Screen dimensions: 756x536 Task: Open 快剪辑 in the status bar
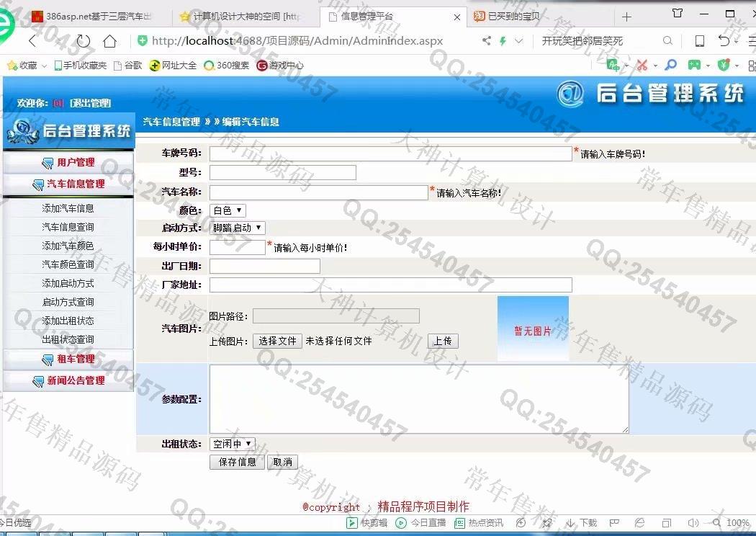point(367,522)
